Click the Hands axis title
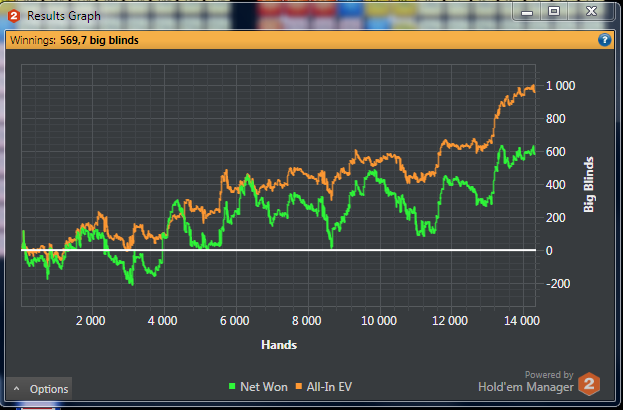This screenshot has height=410, width=623. point(279,344)
